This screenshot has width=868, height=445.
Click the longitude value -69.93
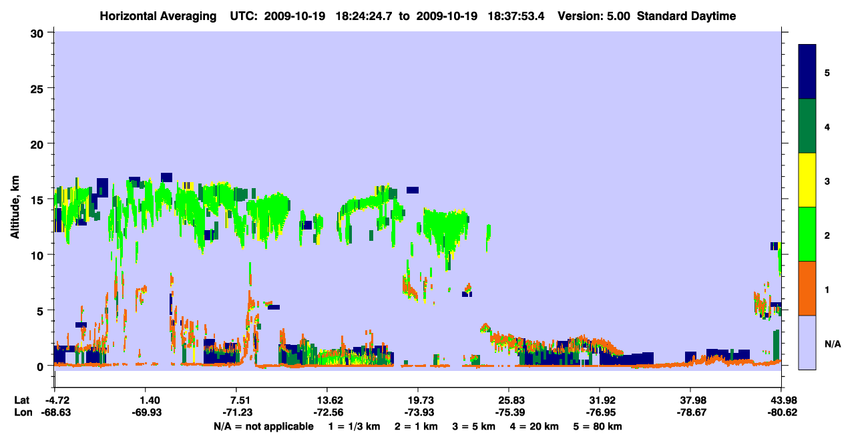tap(148, 412)
